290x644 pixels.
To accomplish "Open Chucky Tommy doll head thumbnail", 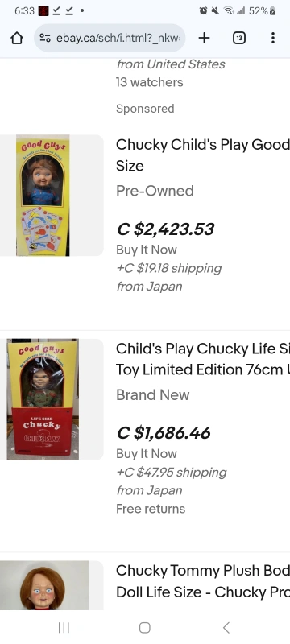I will tap(44, 585).
